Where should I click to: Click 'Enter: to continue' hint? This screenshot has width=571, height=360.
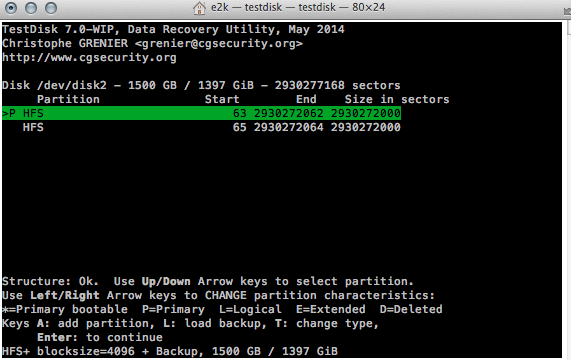tap(100, 337)
